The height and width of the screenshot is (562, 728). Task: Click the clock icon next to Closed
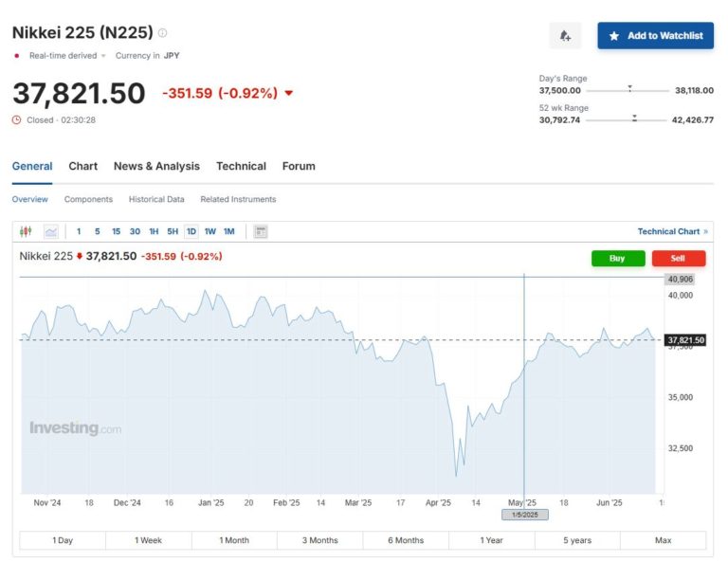click(x=16, y=119)
